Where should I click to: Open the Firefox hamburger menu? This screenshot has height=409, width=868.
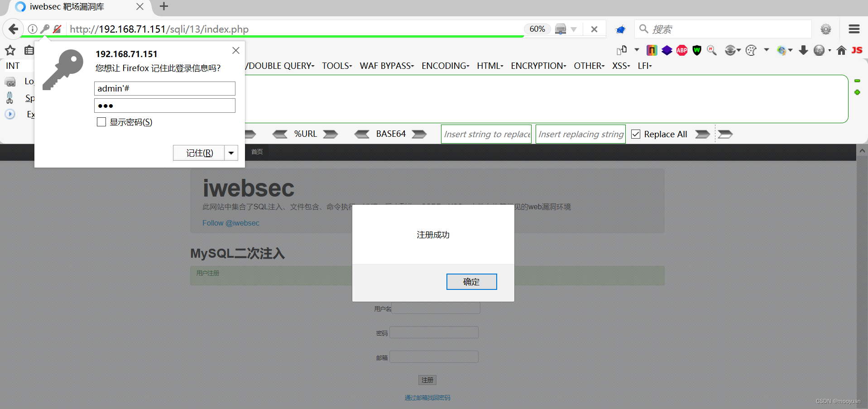pyautogui.click(x=854, y=29)
